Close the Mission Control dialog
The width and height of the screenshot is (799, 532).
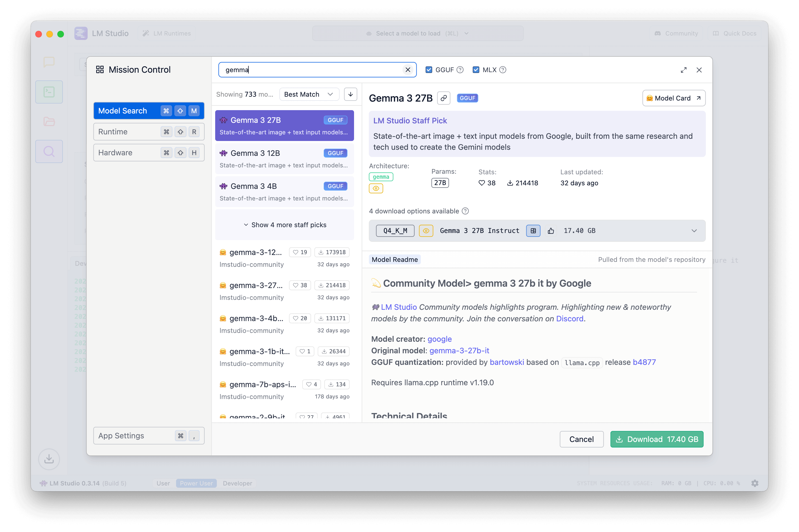click(699, 70)
